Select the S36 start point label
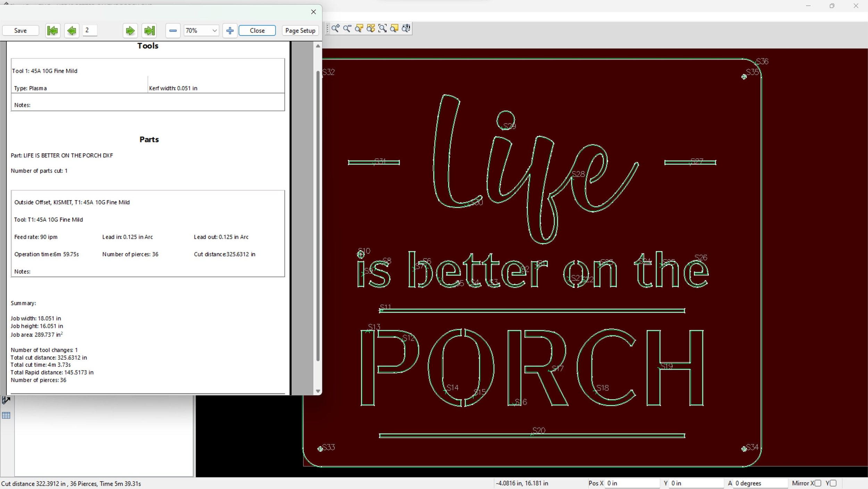 (762, 62)
